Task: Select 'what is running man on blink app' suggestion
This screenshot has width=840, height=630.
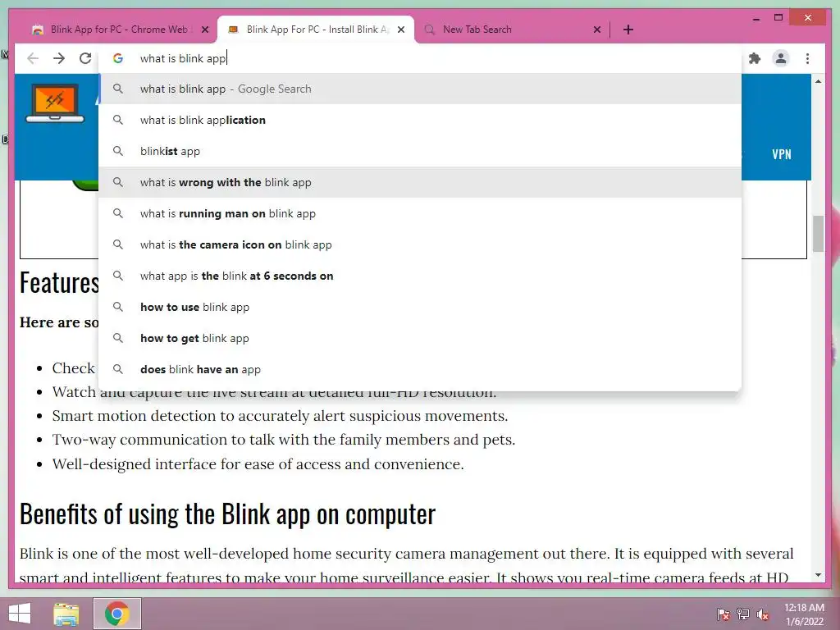Action: [x=420, y=213]
